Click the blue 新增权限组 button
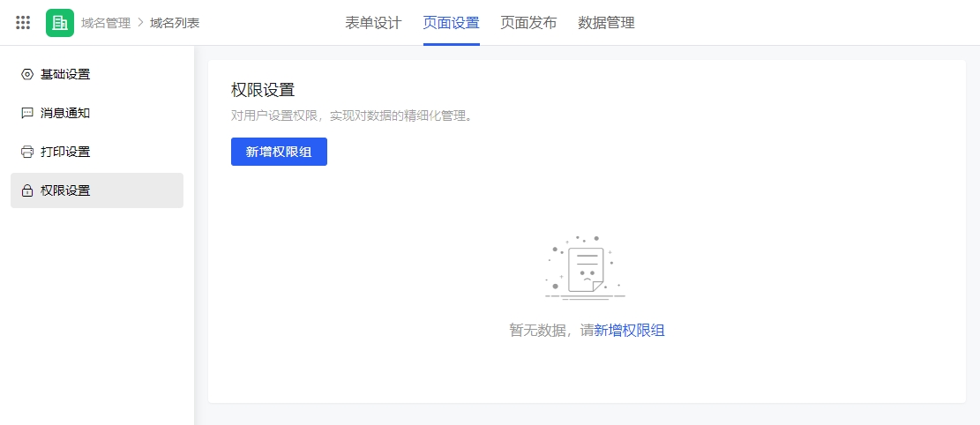Screen dimensions: 980x425 click(279, 152)
